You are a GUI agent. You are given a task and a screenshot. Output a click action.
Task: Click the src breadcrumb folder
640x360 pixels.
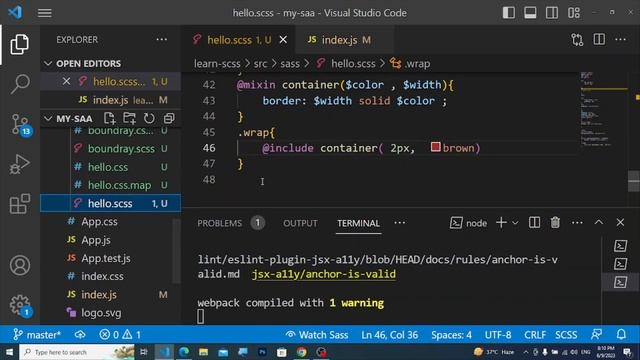click(x=260, y=64)
